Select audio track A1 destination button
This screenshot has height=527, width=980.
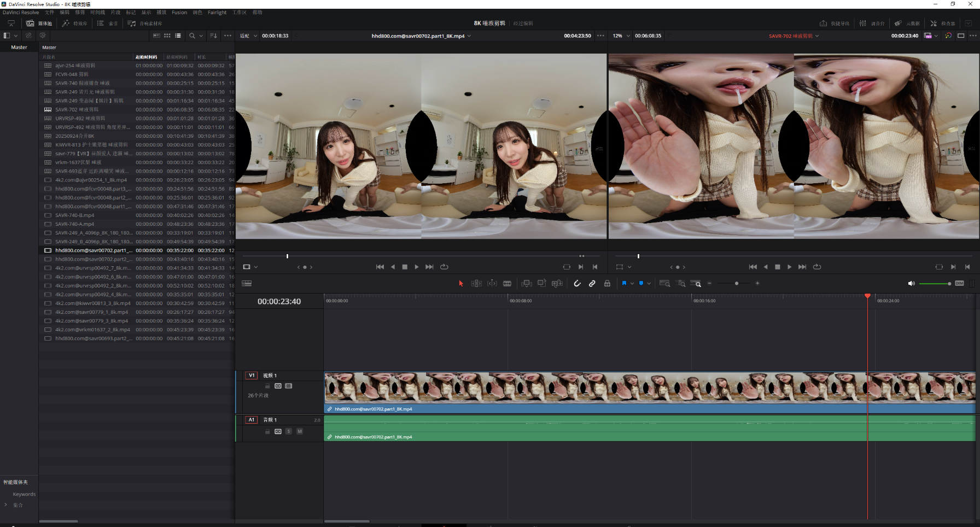[252, 420]
